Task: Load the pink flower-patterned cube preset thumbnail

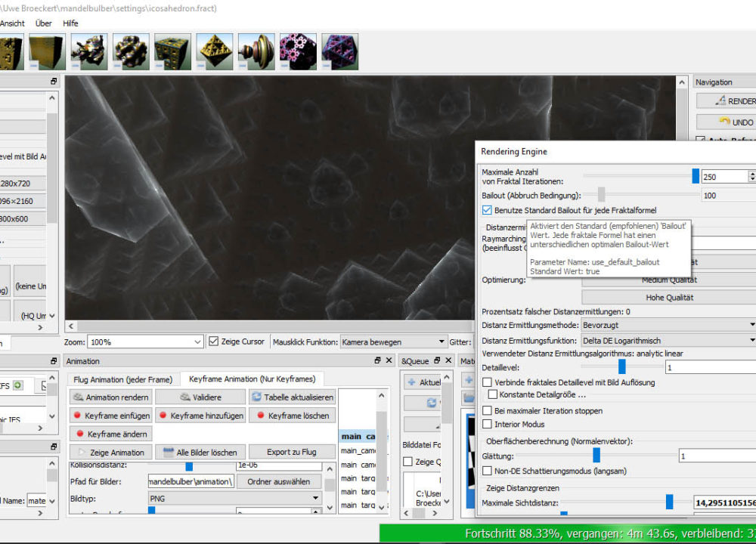Action: point(298,51)
